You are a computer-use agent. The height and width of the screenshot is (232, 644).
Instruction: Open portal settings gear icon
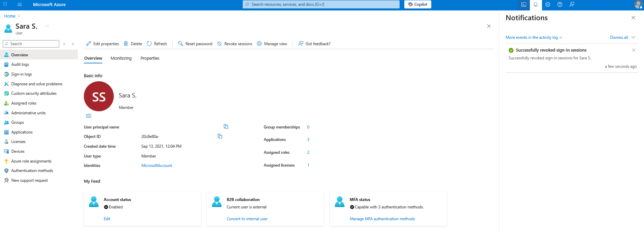(x=548, y=5)
